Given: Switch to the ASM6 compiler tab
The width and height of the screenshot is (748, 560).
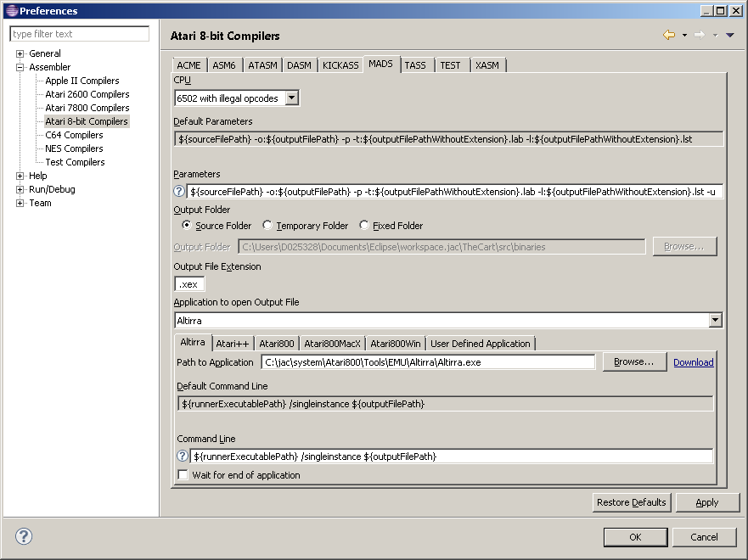Looking at the screenshot, I should pyautogui.click(x=224, y=65).
